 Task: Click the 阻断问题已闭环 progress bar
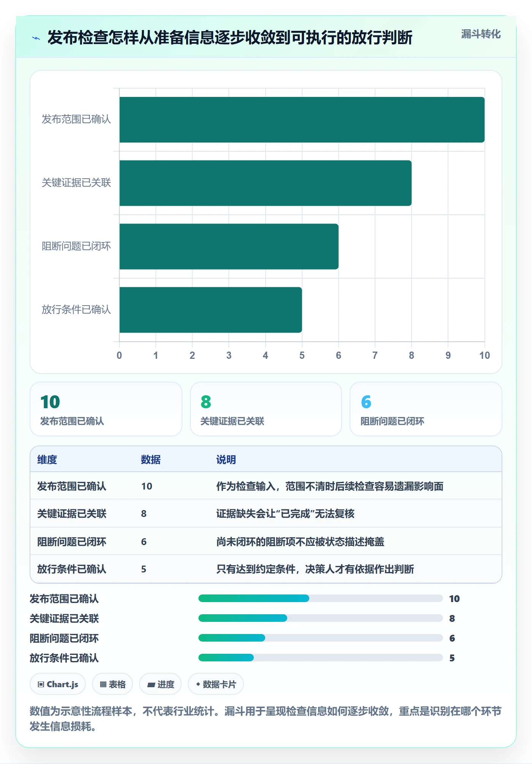point(321,638)
